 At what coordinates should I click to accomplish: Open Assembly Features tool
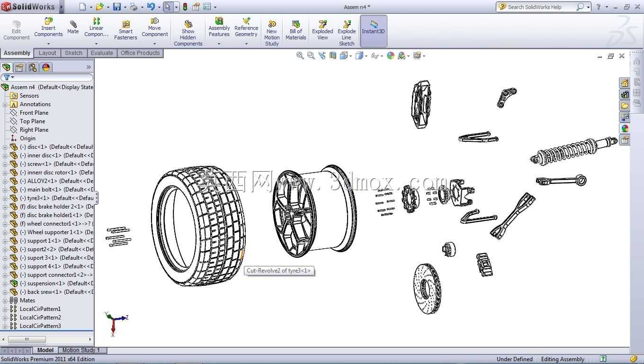tap(219, 27)
